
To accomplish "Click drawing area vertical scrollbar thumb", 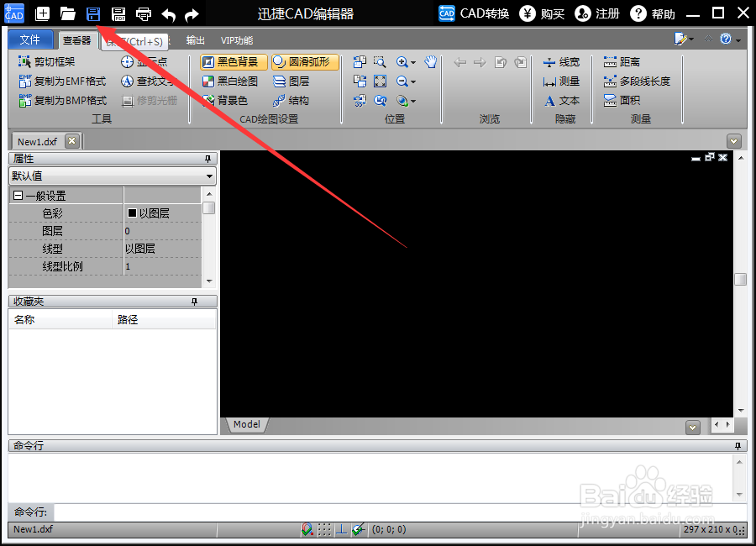I will pyautogui.click(x=741, y=279).
